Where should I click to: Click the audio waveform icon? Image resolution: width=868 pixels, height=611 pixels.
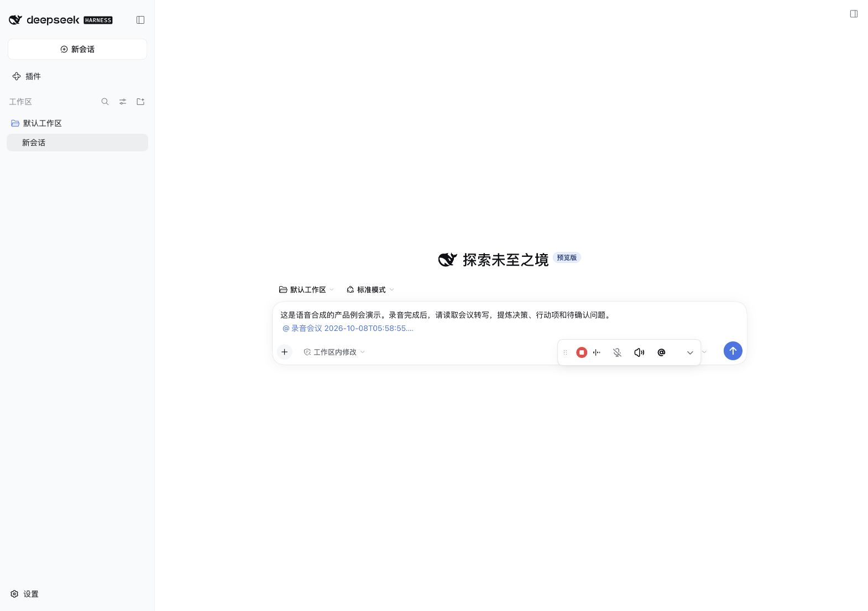pos(597,352)
